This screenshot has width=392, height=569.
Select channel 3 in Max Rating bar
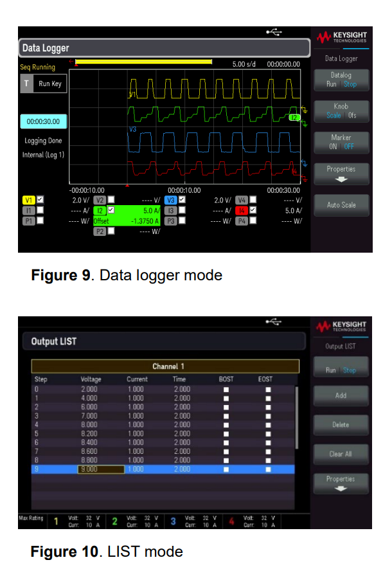[174, 521]
